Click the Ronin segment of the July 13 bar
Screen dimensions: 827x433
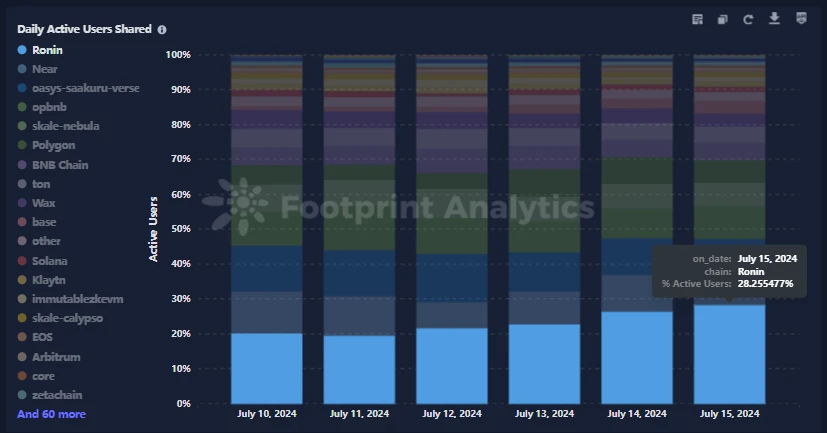[544, 364]
